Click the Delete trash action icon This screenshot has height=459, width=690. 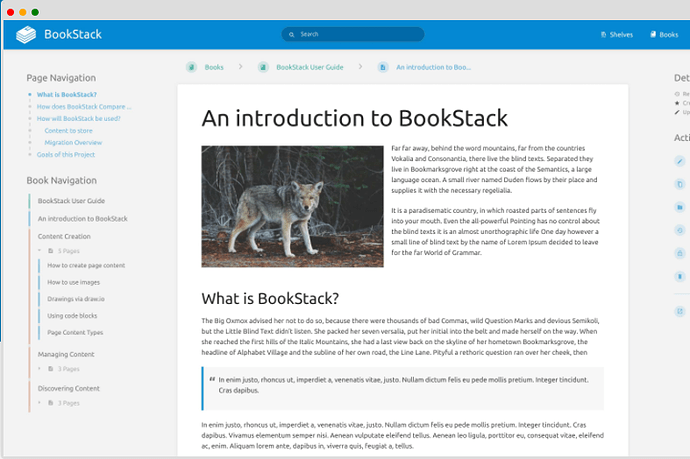(680, 276)
